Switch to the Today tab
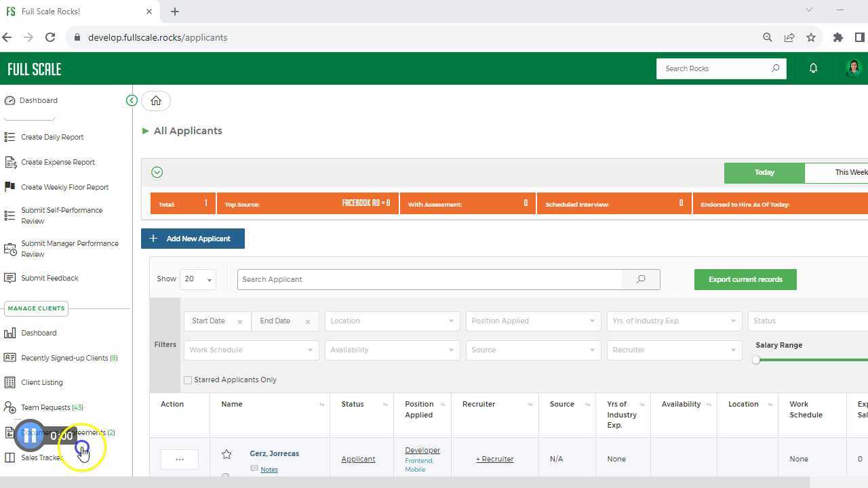Screen dimensions: 868x488 click(x=764, y=172)
